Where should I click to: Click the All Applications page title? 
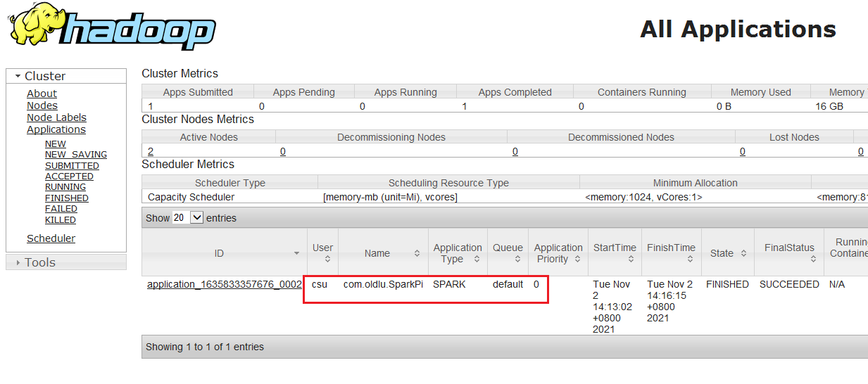click(738, 29)
